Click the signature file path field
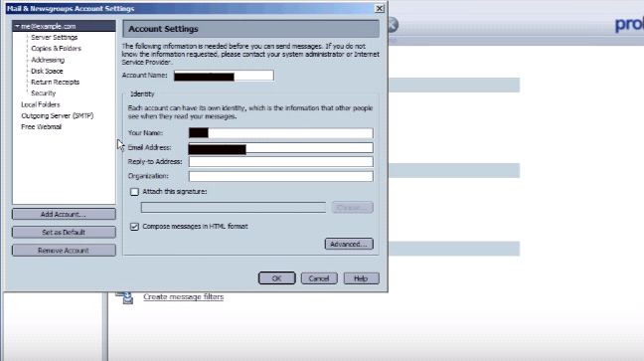 click(x=234, y=208)
